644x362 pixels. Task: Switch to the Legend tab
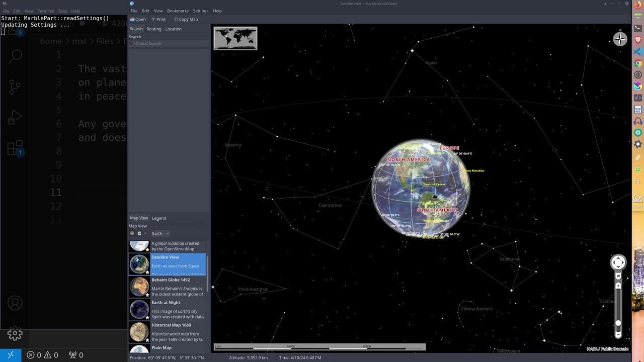pyautogui.click(x=159, y=218)
